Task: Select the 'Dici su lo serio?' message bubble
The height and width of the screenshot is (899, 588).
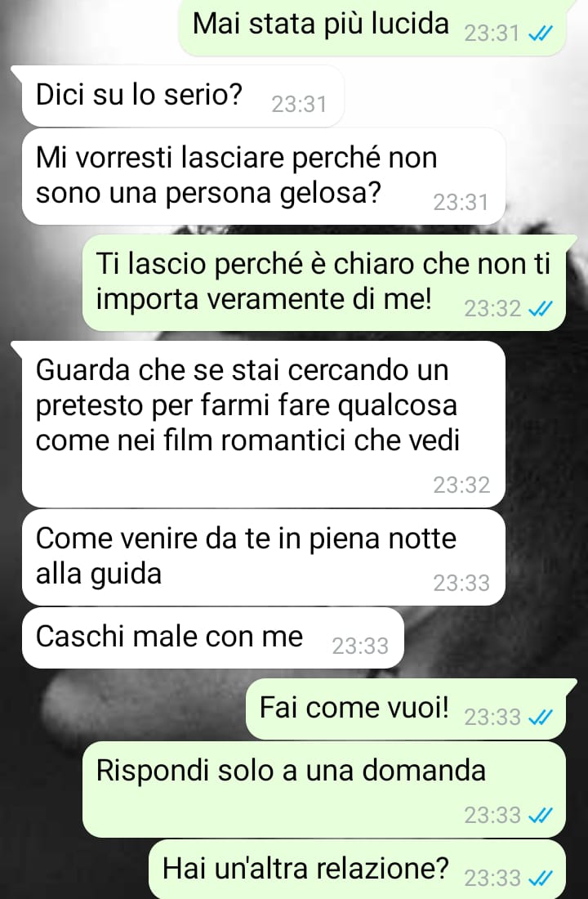Action: click(183, 96)
